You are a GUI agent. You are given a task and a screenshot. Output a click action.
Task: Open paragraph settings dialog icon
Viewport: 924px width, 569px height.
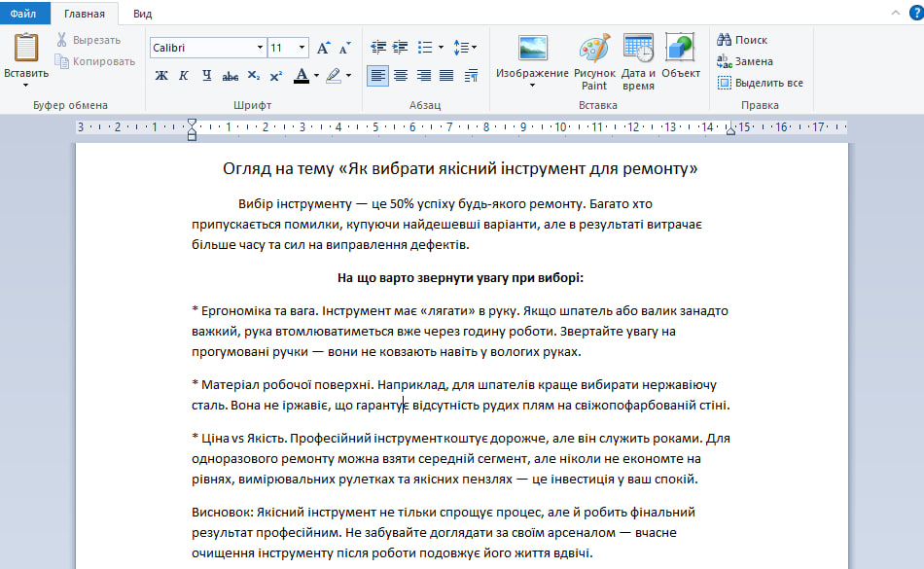click(472, 76)
